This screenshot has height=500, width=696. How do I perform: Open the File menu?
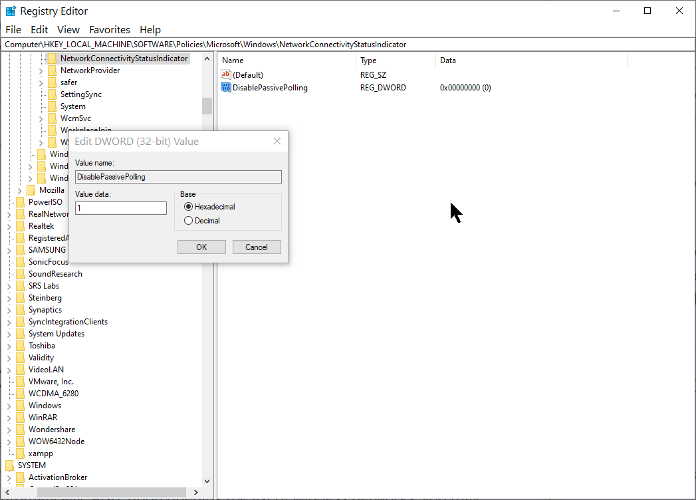13,30
